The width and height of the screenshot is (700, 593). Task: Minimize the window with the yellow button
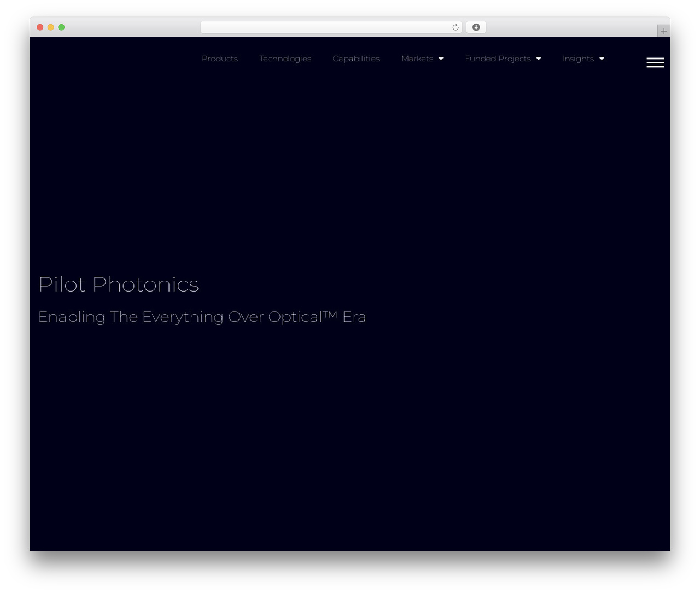point(51,27)
